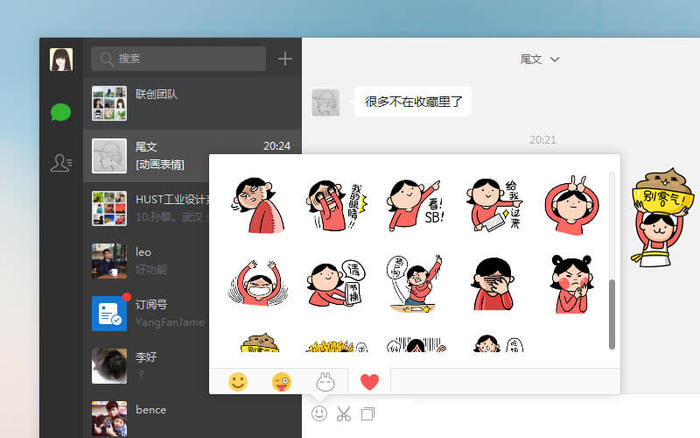This screenshot has height=438, width=700.
Task: Click the leo contact avatar photo
Action: (109, 261)
